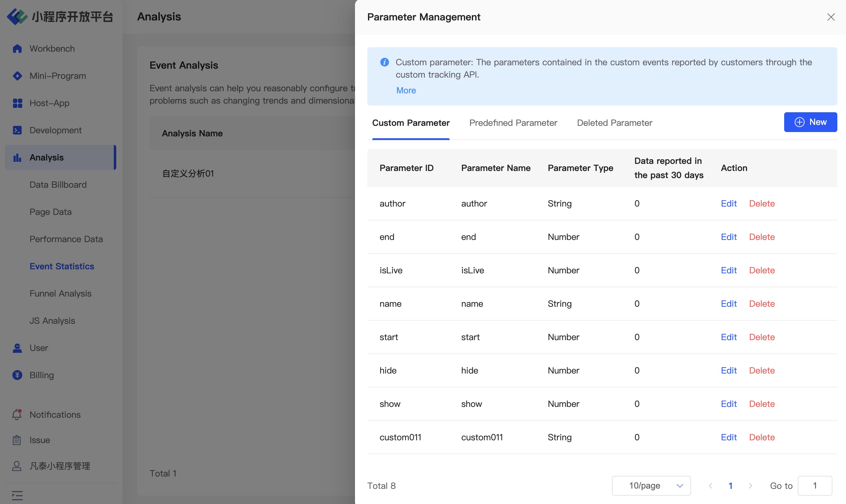Click the Issue clipboard icon
Screen dimensions: 846x504
coord(17,440)
